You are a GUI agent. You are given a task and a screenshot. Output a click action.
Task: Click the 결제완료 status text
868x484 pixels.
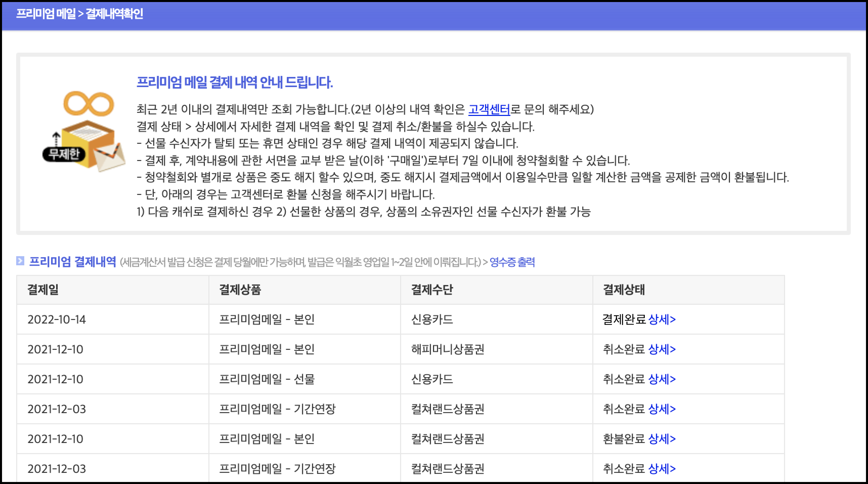coord(624,319)
